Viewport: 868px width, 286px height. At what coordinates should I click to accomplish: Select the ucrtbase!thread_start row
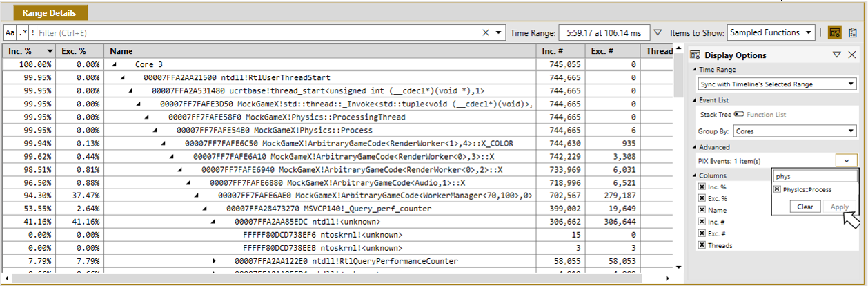coord(338,90)
